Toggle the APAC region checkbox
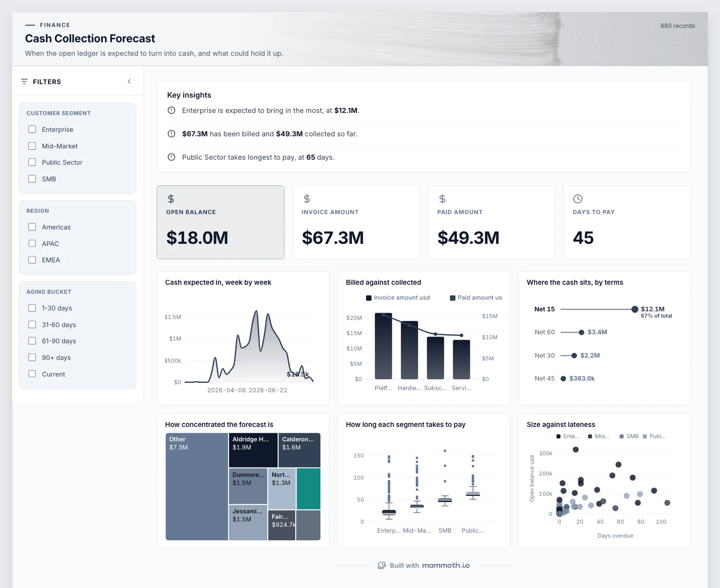720x588 pixels. [32, 243]
